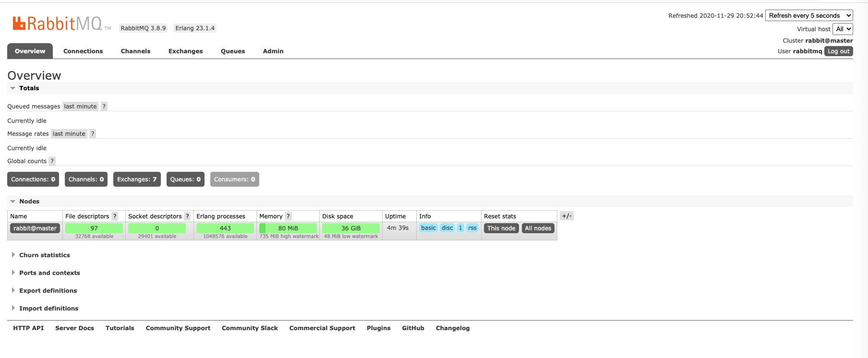The width and height of the screenshot is (868, 358).
Task: Click the Erlang 23.1.4 version badge
Action: coord(195,28)
